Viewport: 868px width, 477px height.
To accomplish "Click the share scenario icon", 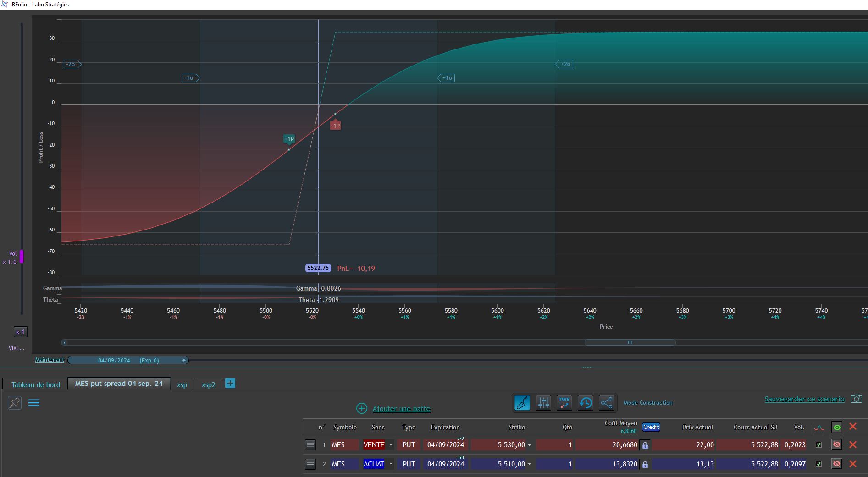I will tap(607, 403).
